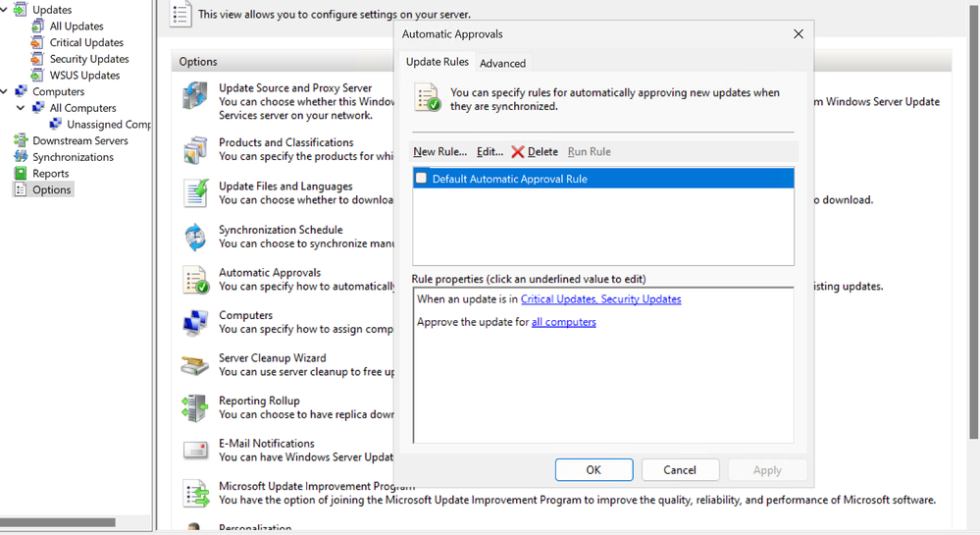Collapse the Computers tree node
Image resolution: width=980 pixels, height=535 pixels.
[4, 91]
